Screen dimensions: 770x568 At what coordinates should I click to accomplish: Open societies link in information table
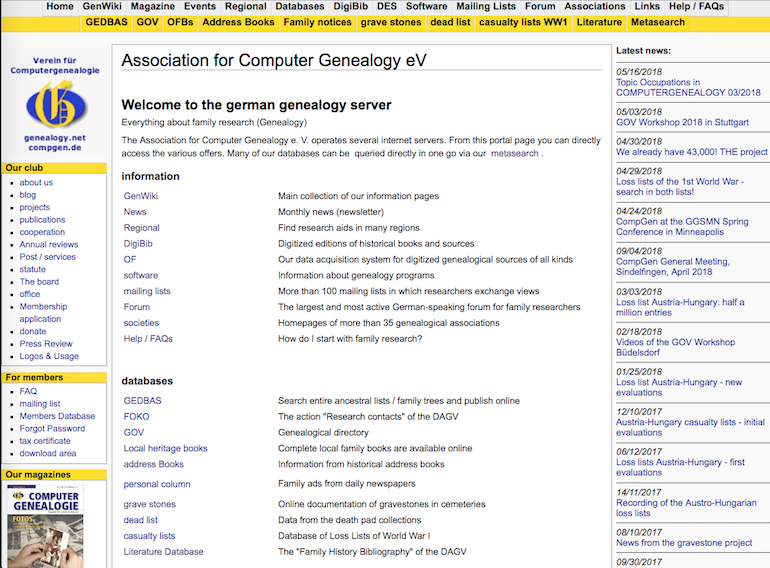click(x=141, y=323)
